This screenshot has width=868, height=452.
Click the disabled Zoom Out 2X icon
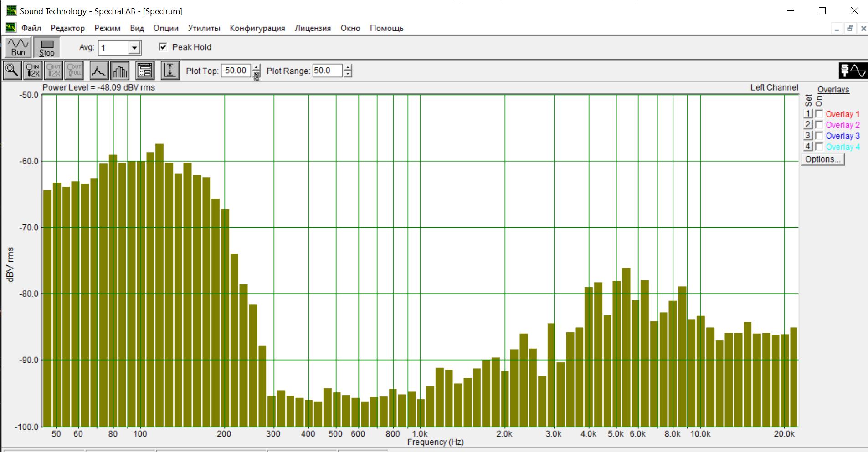coord(53,71)
